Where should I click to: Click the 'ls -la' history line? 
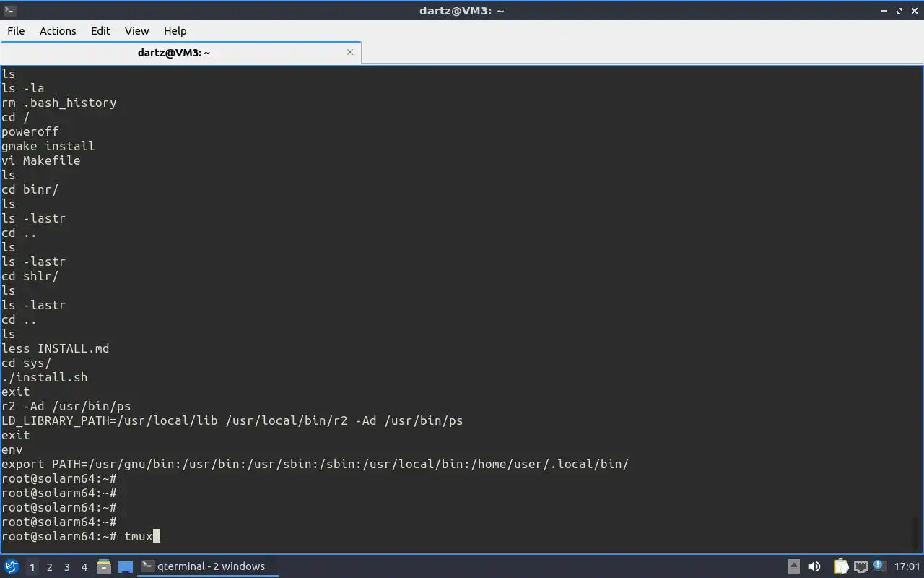point(22,88)
